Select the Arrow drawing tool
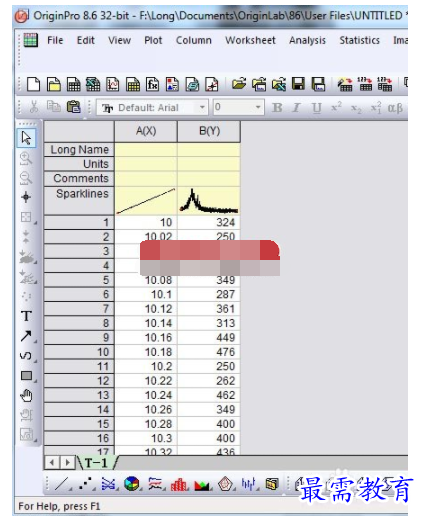Image resolution: width=422 pixels, height=521 pixels. 26,336
